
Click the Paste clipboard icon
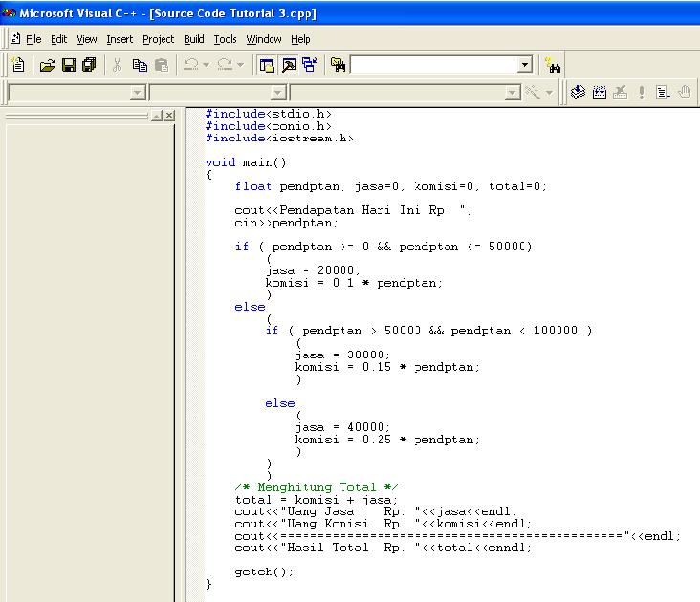coord(162,65)
